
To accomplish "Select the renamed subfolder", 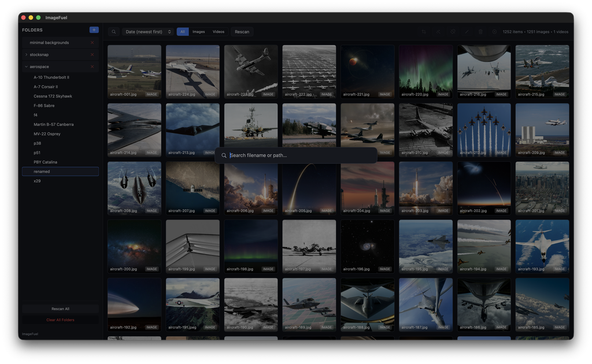I will click(x=60, y=172).
